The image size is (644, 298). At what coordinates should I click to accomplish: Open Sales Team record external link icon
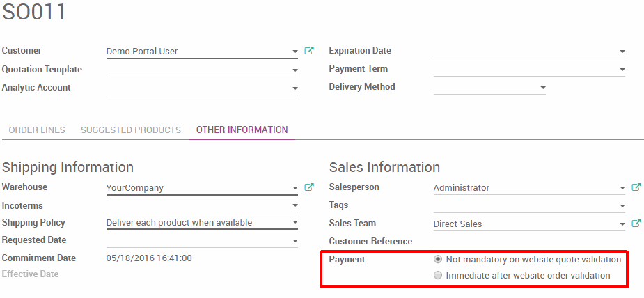coord(636,223)
